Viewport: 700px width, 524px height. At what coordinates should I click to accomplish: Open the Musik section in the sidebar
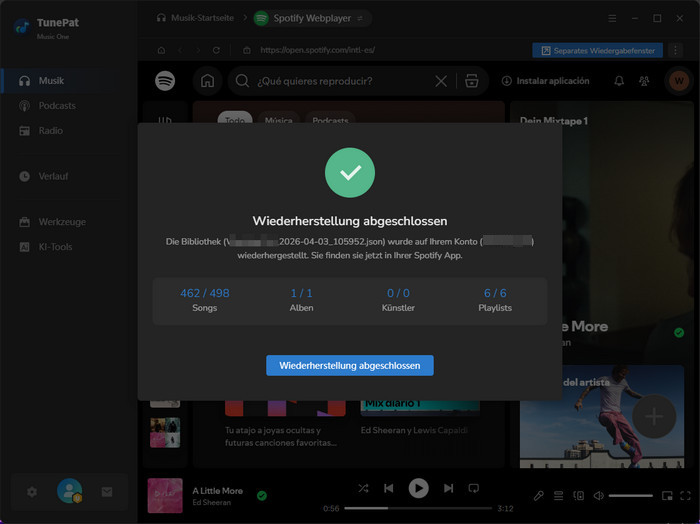coord(69,81)
